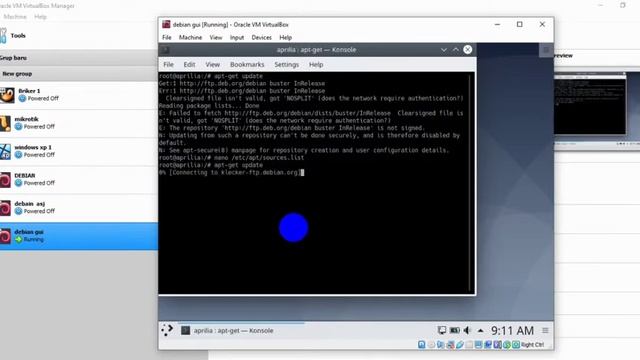Screen dimensions: 640x360
Task: Open Machine menu in VirtualBox Manager
Action: 15,17
